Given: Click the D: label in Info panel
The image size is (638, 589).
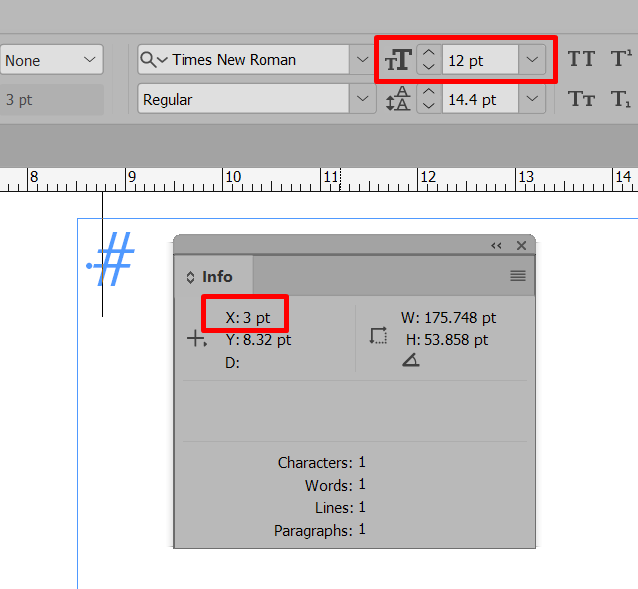Looking at the screenshot, I should (x=232, y=362).
